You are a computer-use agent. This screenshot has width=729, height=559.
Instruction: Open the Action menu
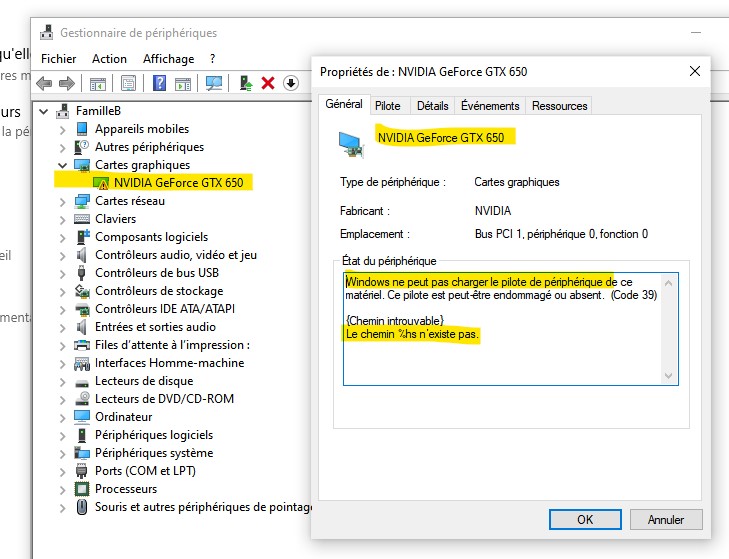(x=109, y=59)
